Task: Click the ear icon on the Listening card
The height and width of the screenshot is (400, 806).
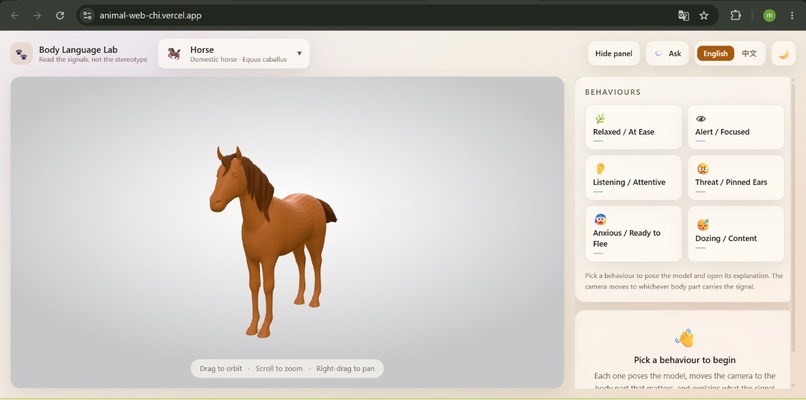Action: [600, 169]
